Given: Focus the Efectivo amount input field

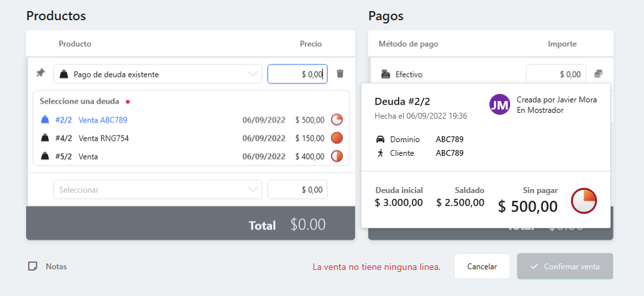Looking at the screenshot, I should [556, 74].
